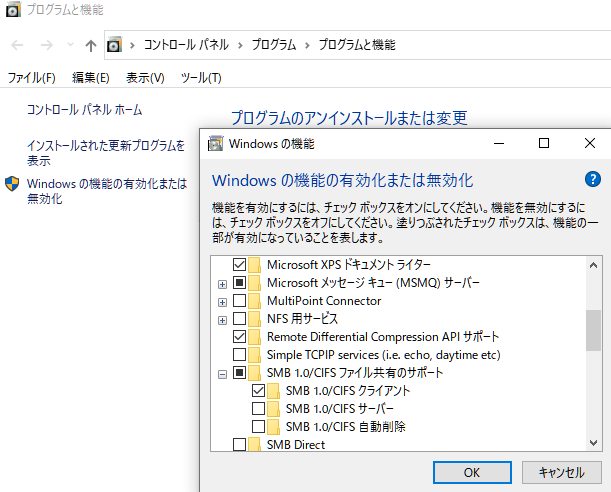Open コントロール パネル ホーム link
Viewport: 611px width, 492px height.
tap(84, 110)
